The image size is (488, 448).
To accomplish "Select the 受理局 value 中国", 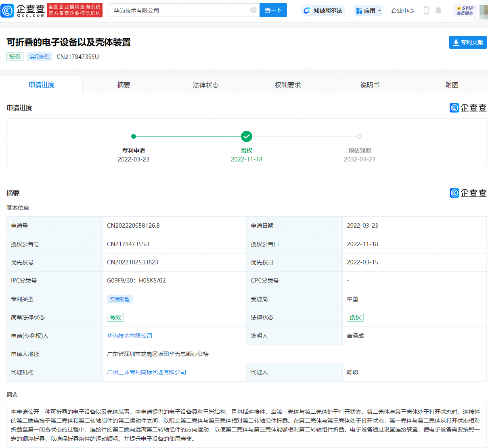I will 352,299.
